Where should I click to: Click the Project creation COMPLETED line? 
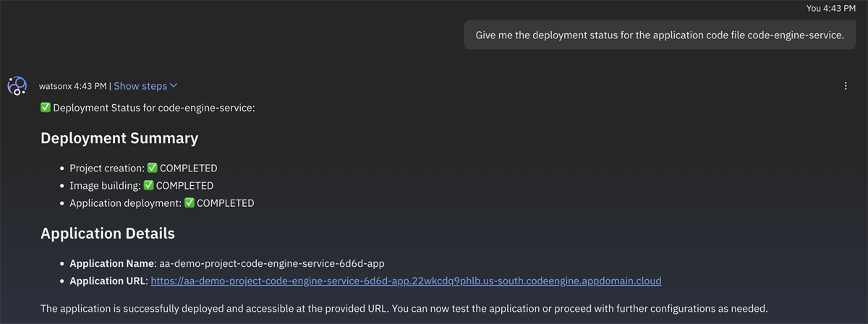tap(143, 169)
